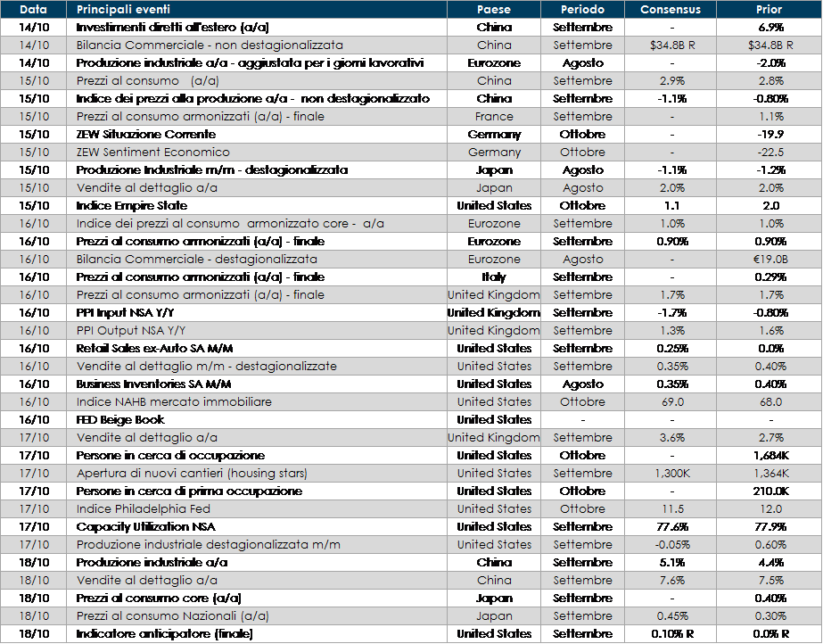Select Bilancia Commerciale - non destagionalizzata event

tap(210, 45)
